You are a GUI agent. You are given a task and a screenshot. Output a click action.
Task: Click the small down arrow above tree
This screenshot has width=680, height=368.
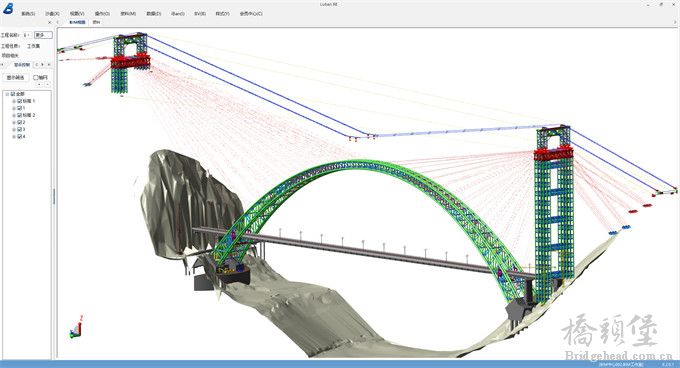click(x=47, y=84)
